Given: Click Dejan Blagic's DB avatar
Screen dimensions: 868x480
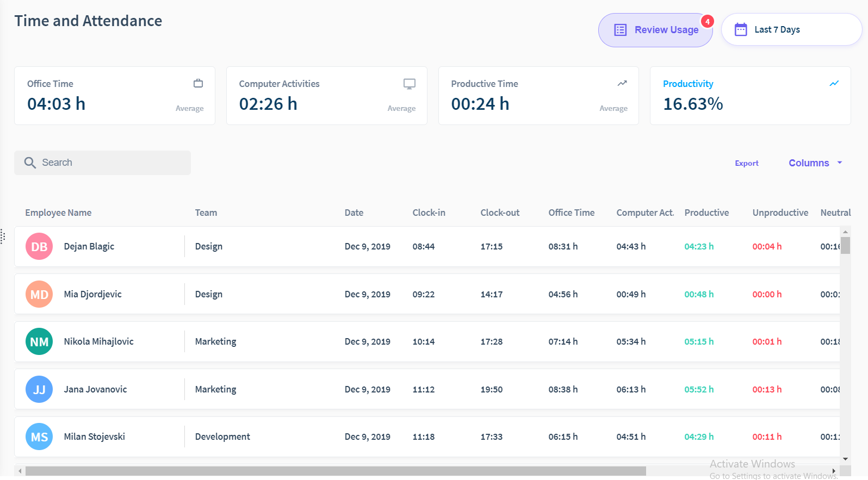Looking at the screenshot, I should [x=39, y=247].
